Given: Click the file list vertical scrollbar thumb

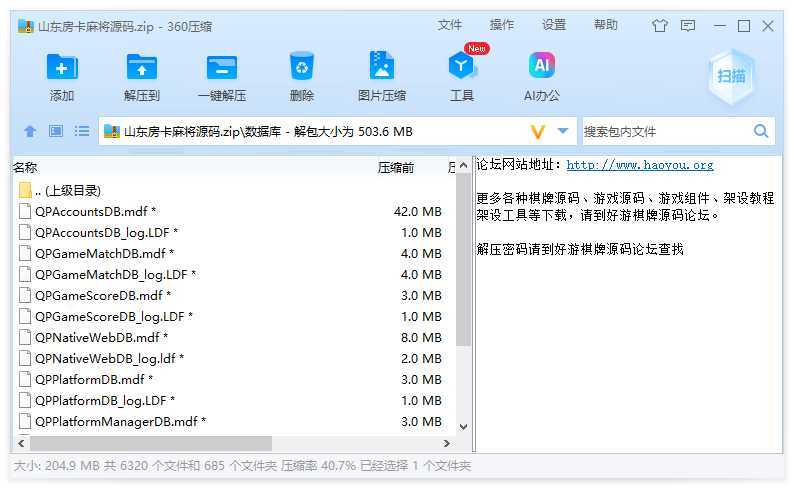Looking at the screenshot, I should pos(463,260).
